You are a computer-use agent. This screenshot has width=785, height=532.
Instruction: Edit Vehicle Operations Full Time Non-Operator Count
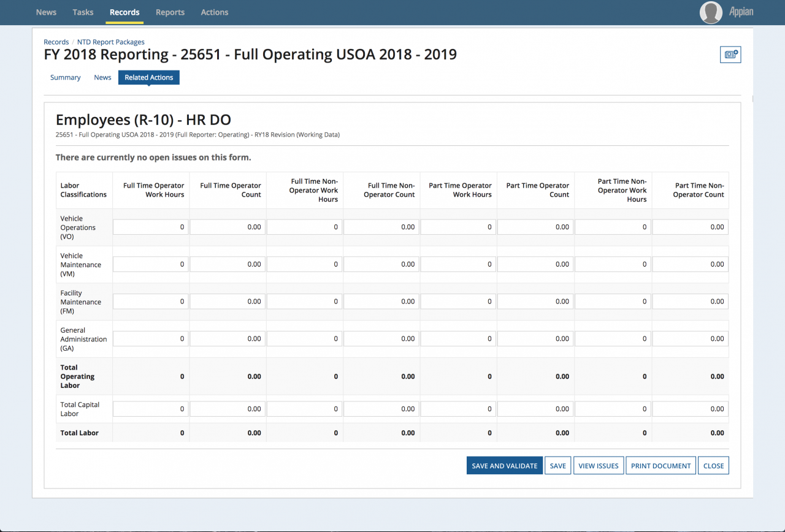click(381, 227)
